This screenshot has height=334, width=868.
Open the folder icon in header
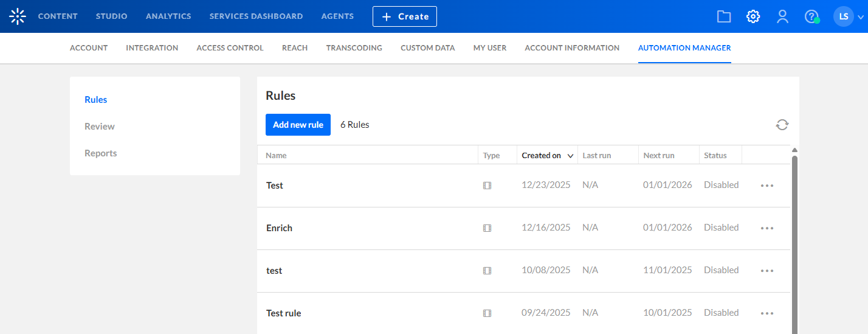(x=724, y=16)
